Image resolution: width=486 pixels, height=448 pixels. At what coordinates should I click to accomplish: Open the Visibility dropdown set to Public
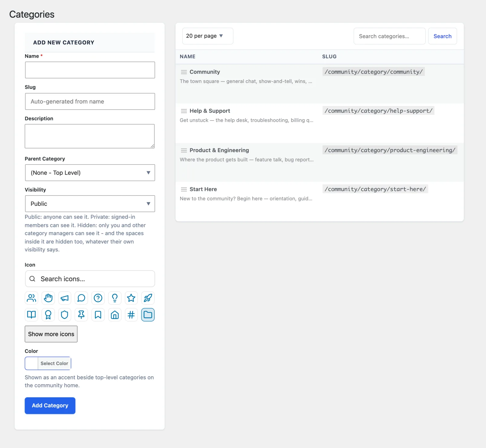[90, 203]
